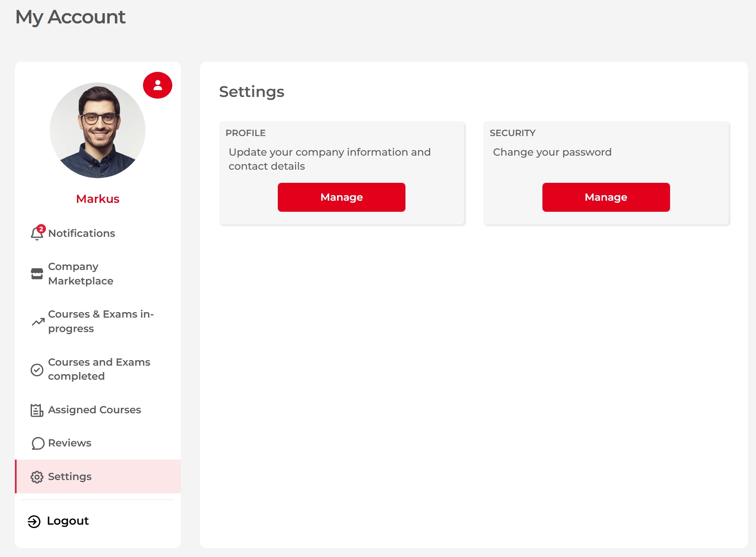Click the SECURITY card heading

coord(513,133)
